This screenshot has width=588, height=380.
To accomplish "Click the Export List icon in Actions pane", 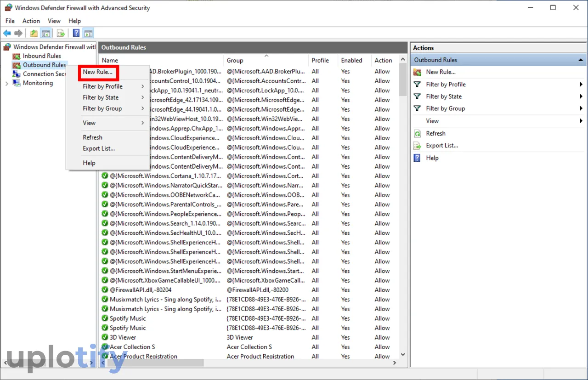I will coord(417,146).
